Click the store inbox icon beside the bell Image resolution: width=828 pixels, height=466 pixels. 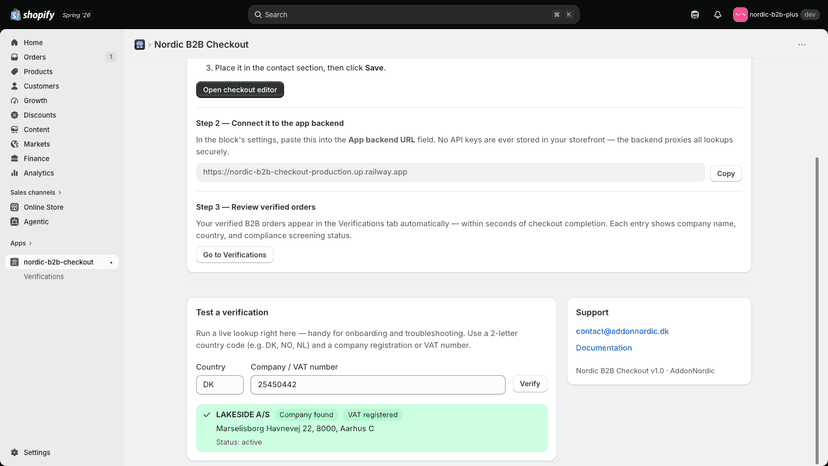[695, 15]
